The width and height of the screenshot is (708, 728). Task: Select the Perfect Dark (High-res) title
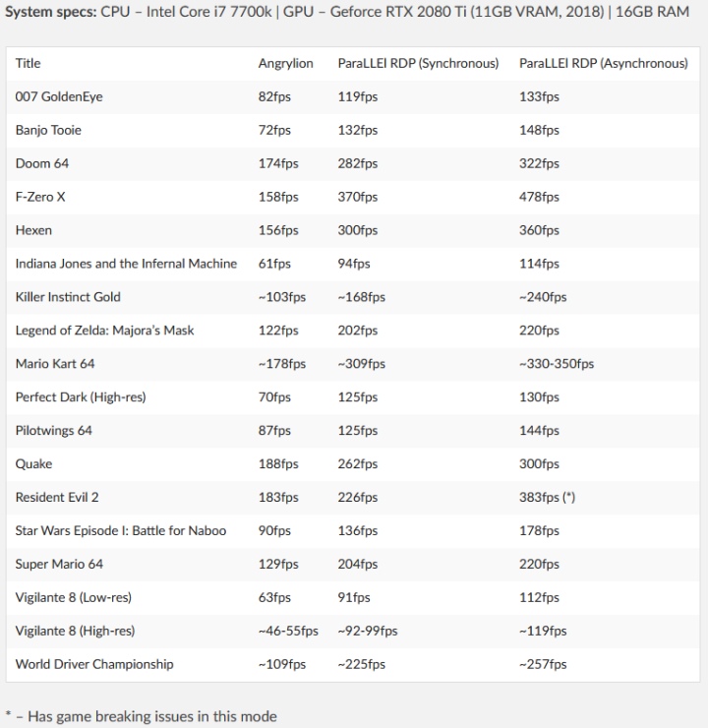coord(81,397)
